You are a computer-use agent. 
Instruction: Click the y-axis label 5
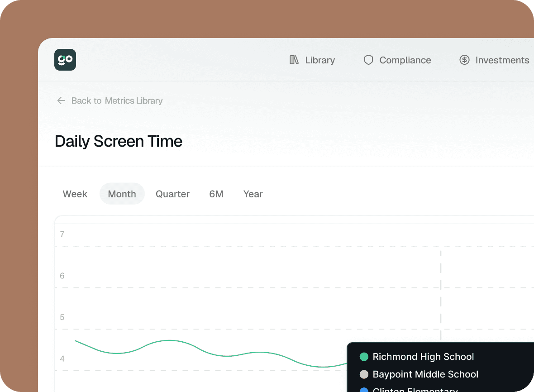coord(62,317)
